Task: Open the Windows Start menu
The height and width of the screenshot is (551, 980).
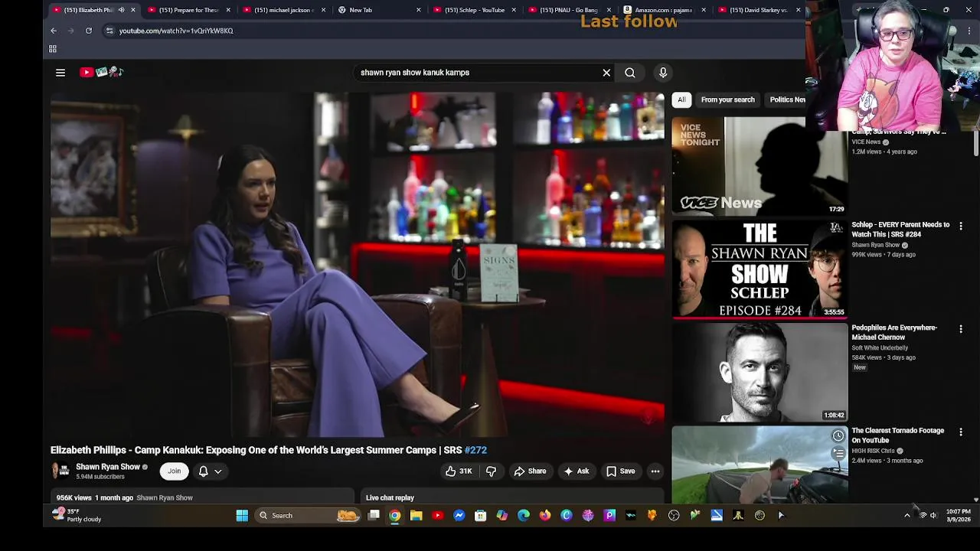Action: coord(242,516)
